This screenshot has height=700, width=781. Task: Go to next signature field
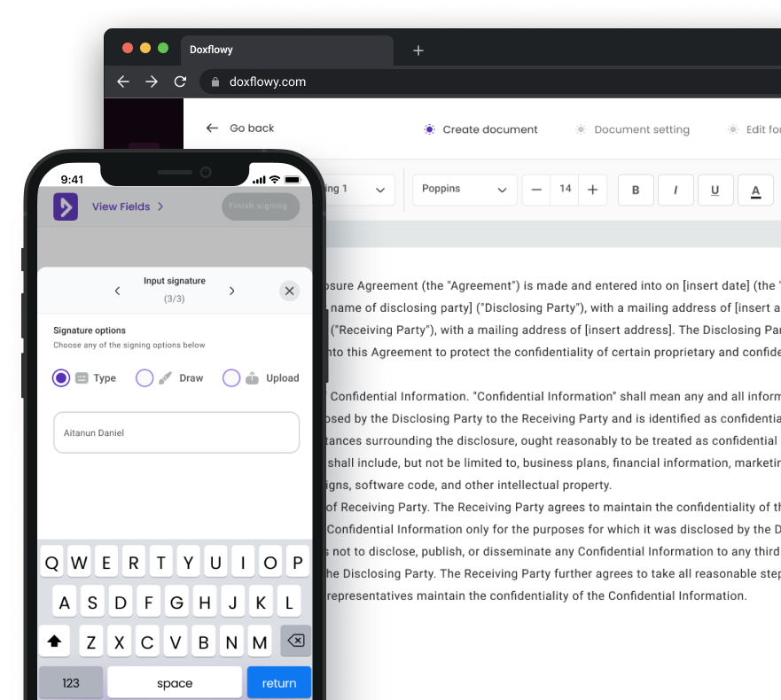click(x=231, y=291)
